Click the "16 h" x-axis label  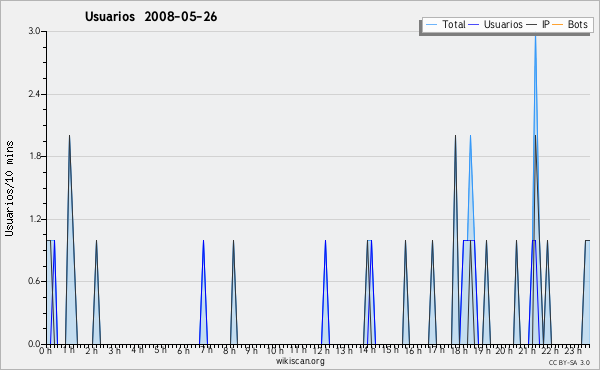pos(413,351)
